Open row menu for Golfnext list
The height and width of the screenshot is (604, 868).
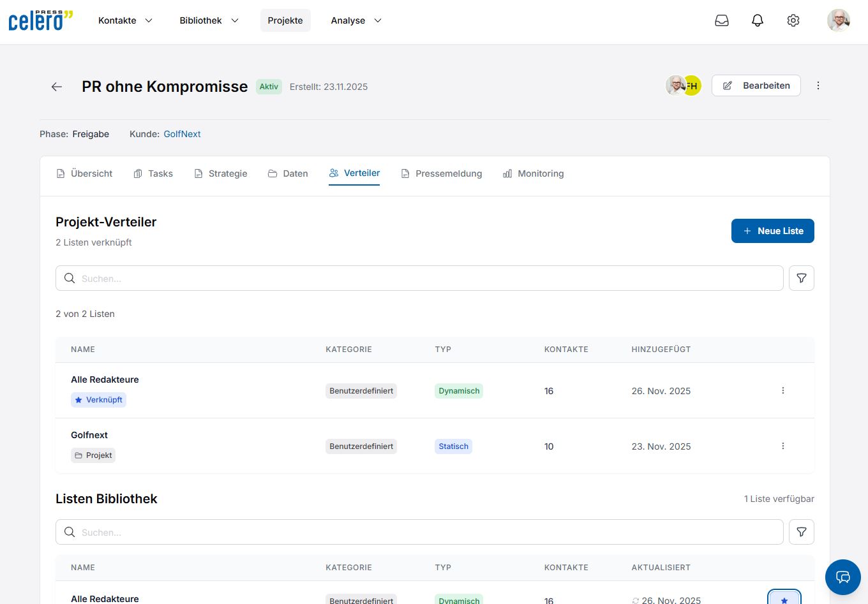click(783, 446)
